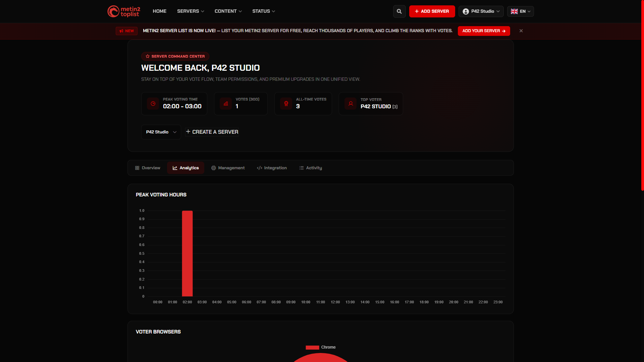Click the Add Server button
The width and height of the screenshot is (644, 362).
[432, 11]
